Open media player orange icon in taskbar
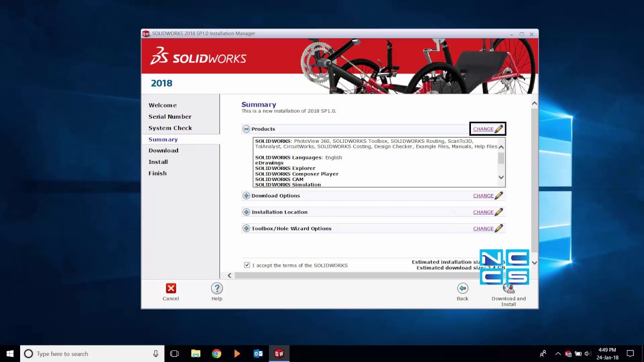The image size is (644, 362). (237, 353)
